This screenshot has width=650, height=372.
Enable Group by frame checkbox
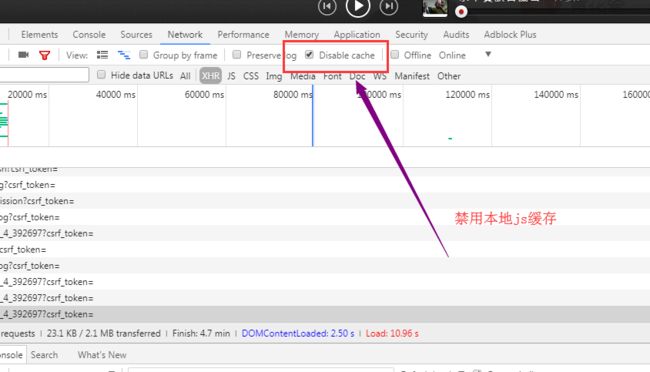(143, 55)
